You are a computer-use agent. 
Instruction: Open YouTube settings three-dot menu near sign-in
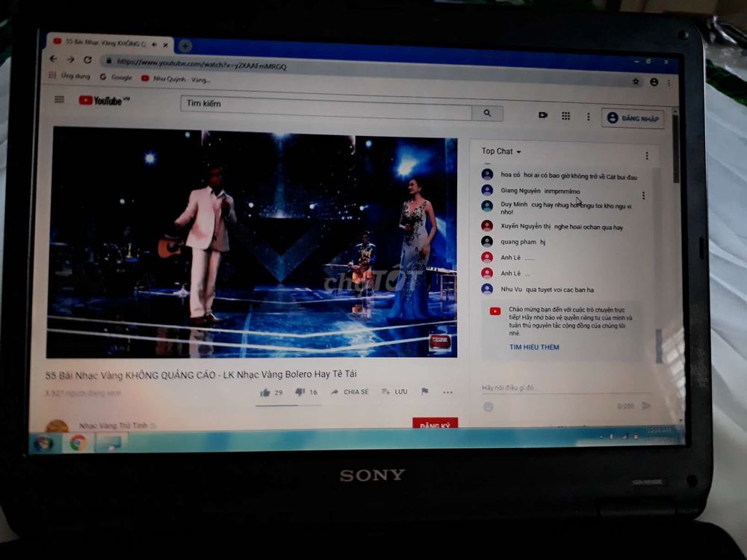click(x=589, y=116)
